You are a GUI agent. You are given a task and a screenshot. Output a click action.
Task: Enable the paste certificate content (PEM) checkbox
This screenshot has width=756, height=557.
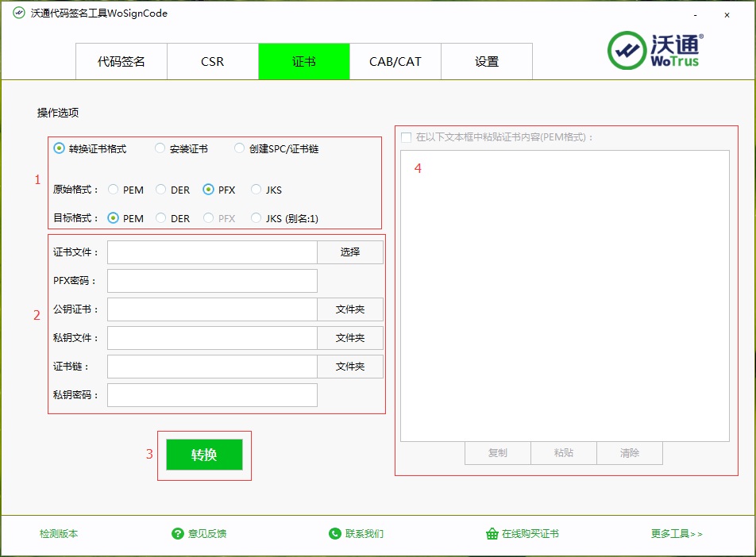click(407, 137)
